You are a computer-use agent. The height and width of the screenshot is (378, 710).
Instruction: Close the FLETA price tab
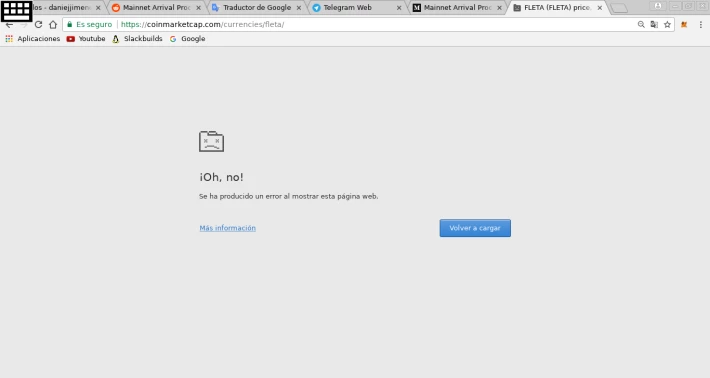(600, 8)
